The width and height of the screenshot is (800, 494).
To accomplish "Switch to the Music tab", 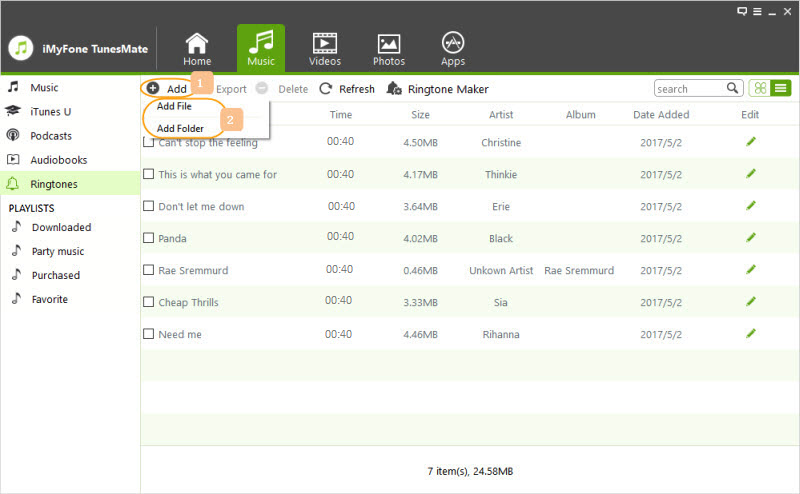I will 261,48.
